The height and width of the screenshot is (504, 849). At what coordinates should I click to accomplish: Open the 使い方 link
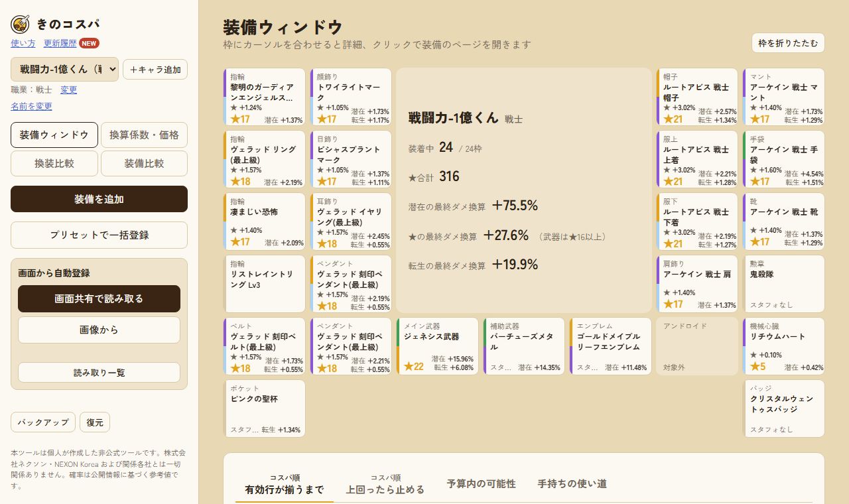23,43
